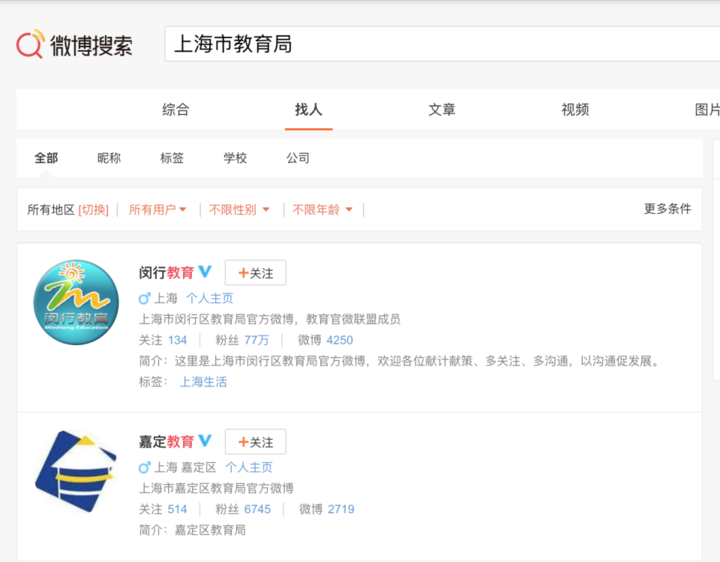Expand the 不限性别 gender dropdown
Screen dimensions: 720x562
click(x=239, y=210)
